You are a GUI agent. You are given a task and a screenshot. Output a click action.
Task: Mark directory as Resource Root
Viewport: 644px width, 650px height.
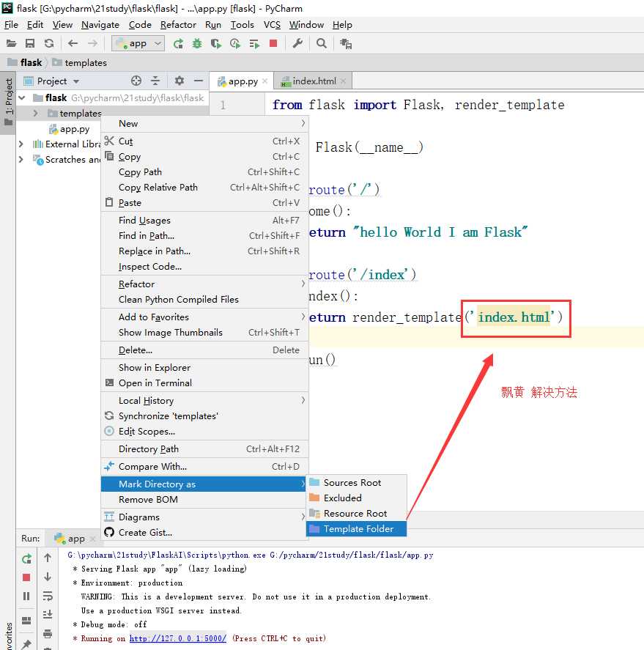click(356, 513)
